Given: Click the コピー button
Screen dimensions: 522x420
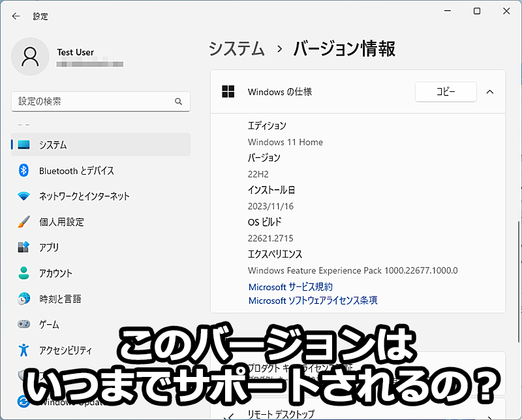Looking at the screenshot, I should click(x=446, y=92).
